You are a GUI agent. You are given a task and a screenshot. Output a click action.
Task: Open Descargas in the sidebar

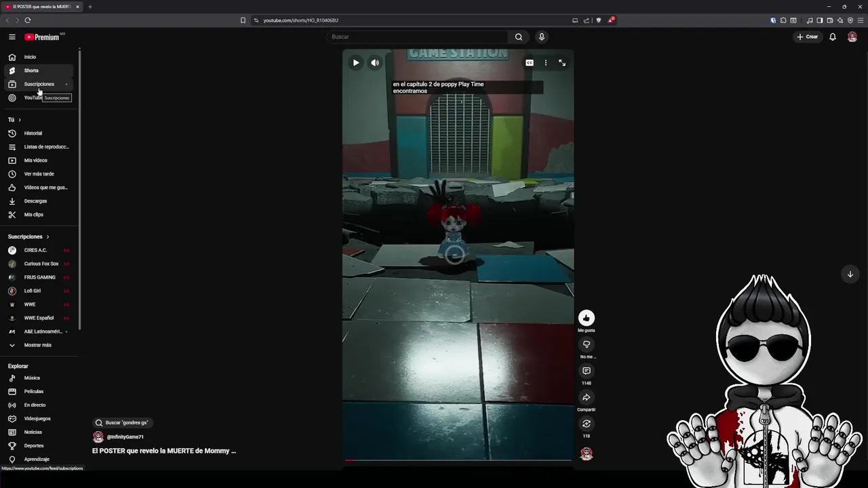(39, 201)
